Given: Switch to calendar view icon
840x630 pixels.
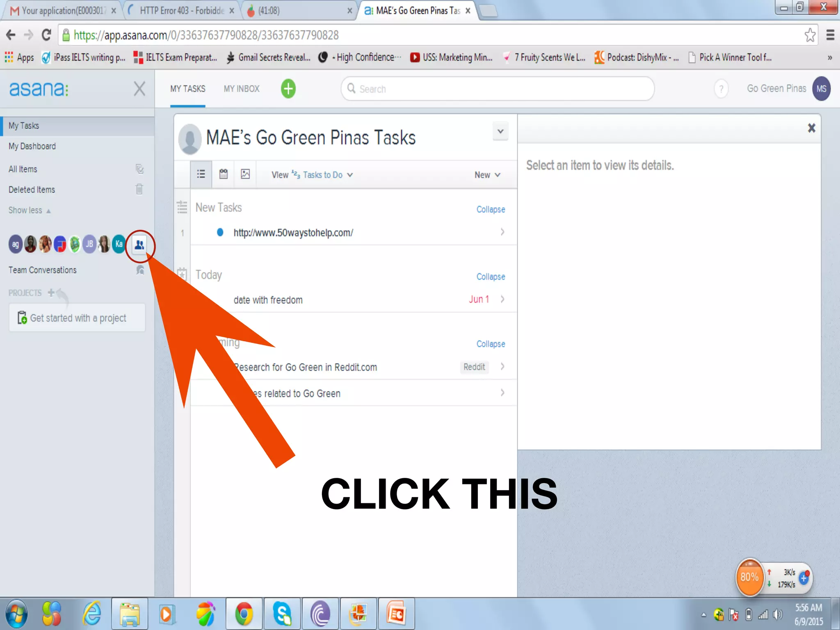Looking at the screenshot, I should [x=223, y=174].
